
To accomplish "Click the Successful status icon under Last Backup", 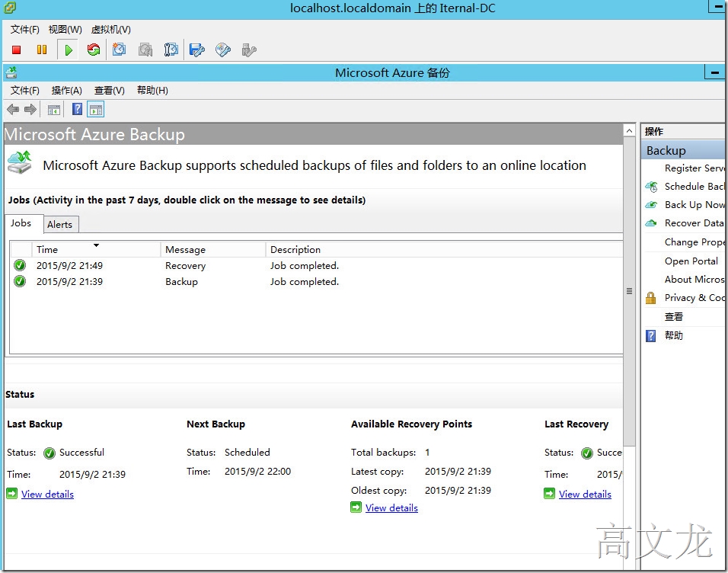I will [x=49, y=453].
